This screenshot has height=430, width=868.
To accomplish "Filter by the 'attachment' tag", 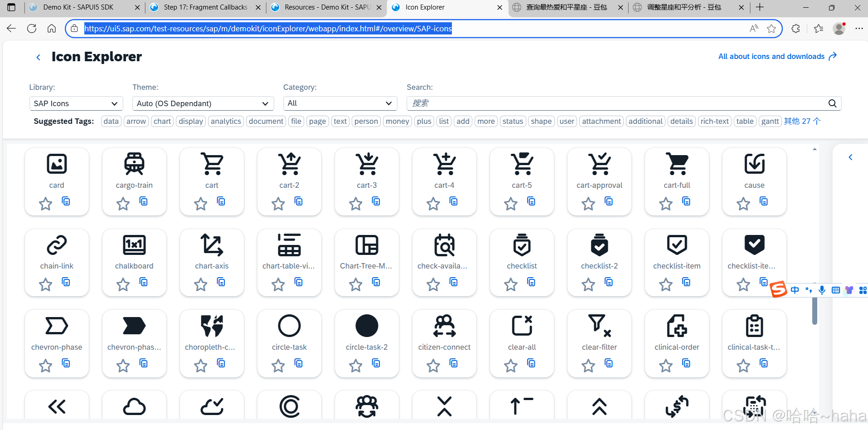I will coord(601,121).
